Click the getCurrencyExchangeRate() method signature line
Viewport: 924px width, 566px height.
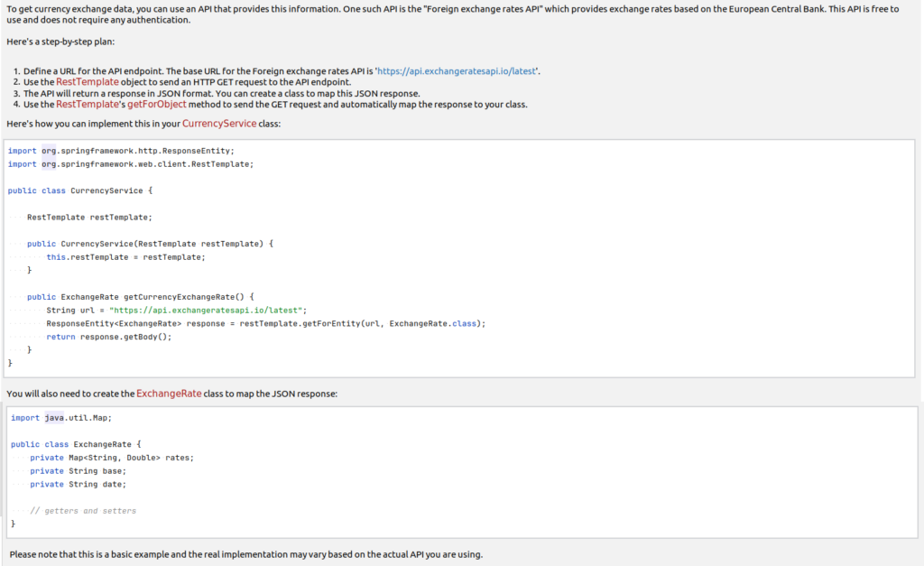coord(142,296)
